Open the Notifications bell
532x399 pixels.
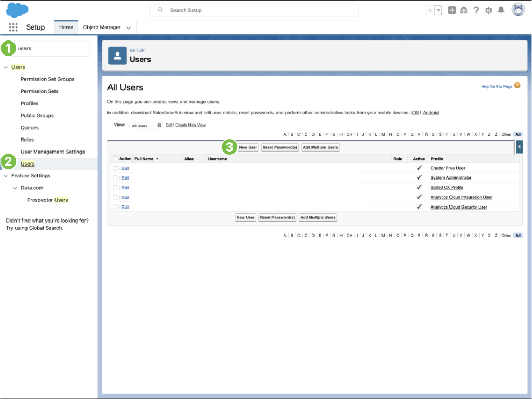(x=501, y=10)
